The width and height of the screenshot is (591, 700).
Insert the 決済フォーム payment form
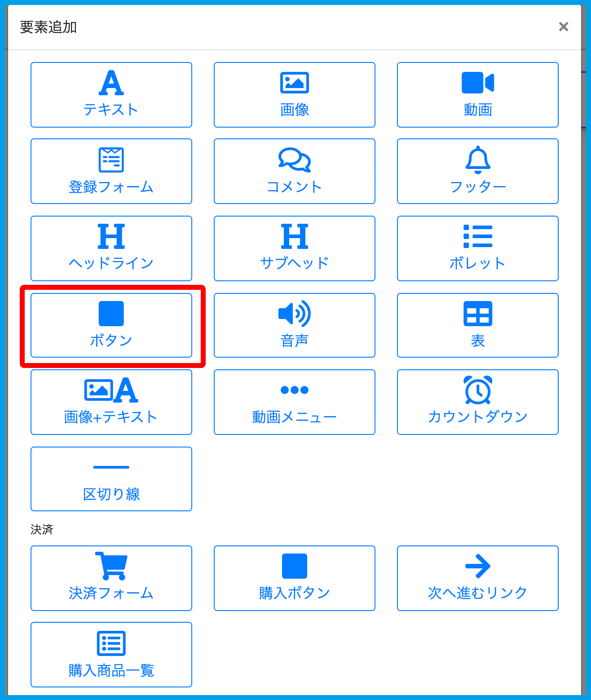point(111,578)
